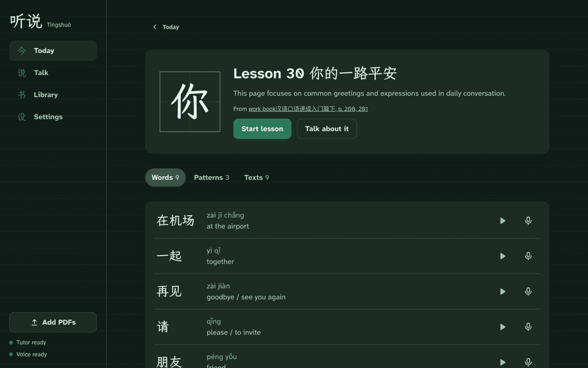Tap microphone for 朋友 row
Image resolution: width=588 pixels, height=368 pixels.
coord(528,362)
